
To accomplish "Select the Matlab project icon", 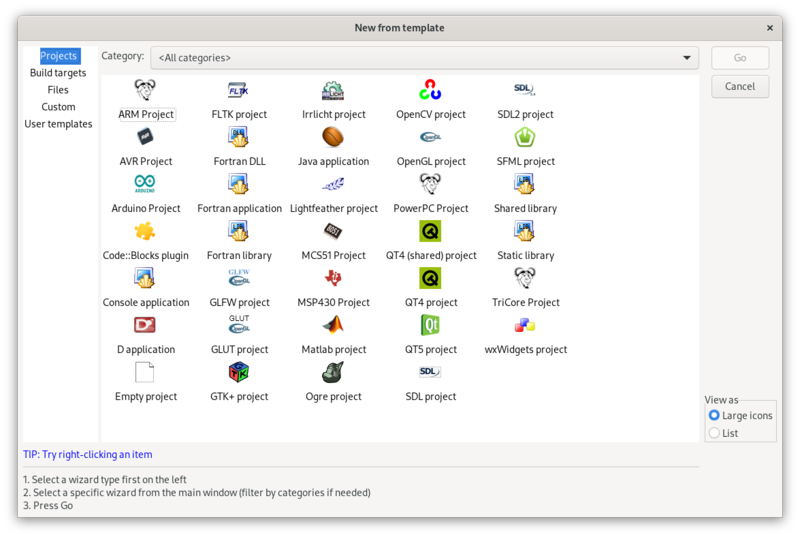I will tap(333, 326).
